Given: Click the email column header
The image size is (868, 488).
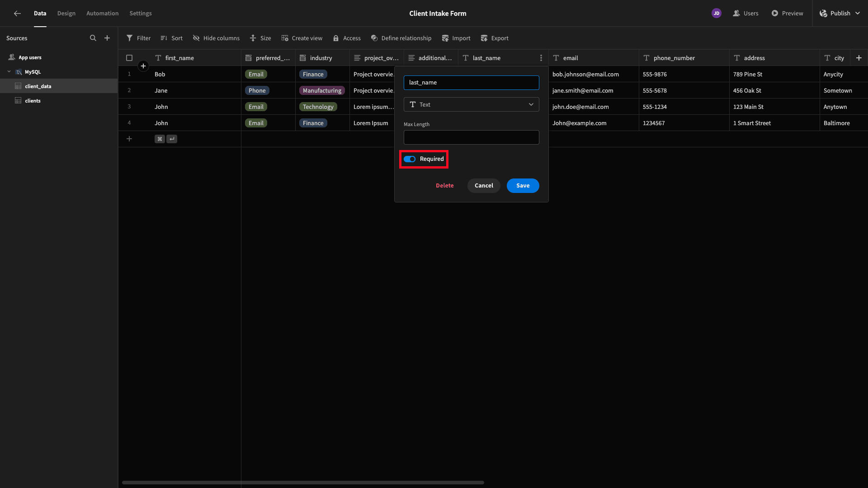Looking at the screenshot, I should click(594, 58).
